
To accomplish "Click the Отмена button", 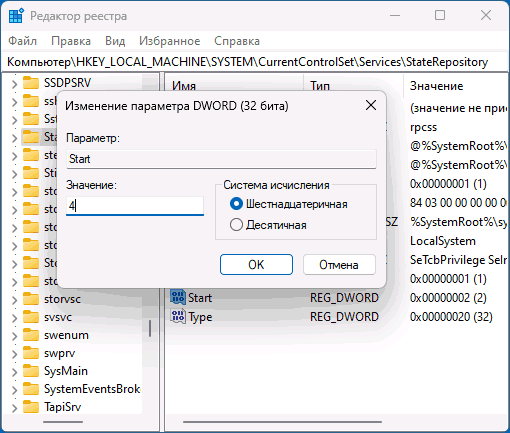I will pyautogui.click(x=339, y=265).
